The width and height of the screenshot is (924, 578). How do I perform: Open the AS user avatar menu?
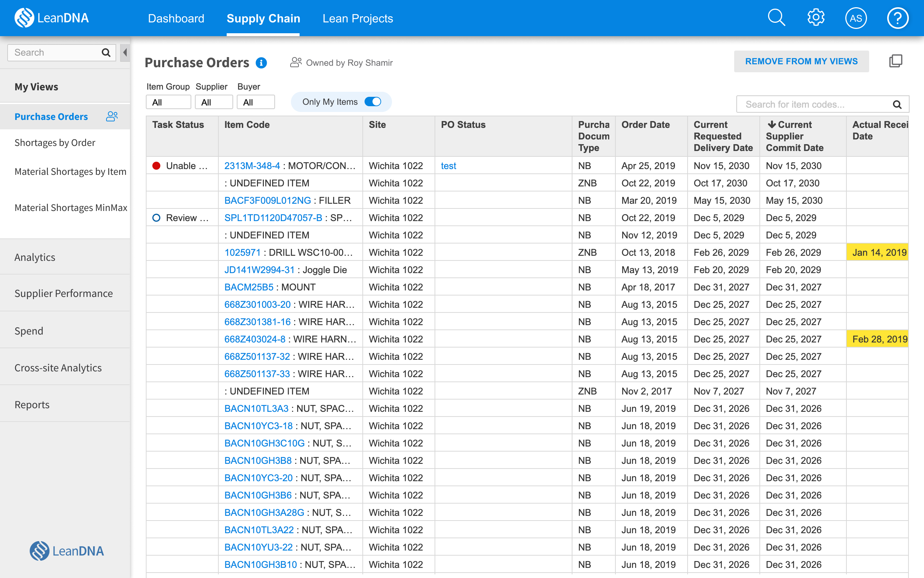coord(856,18)
